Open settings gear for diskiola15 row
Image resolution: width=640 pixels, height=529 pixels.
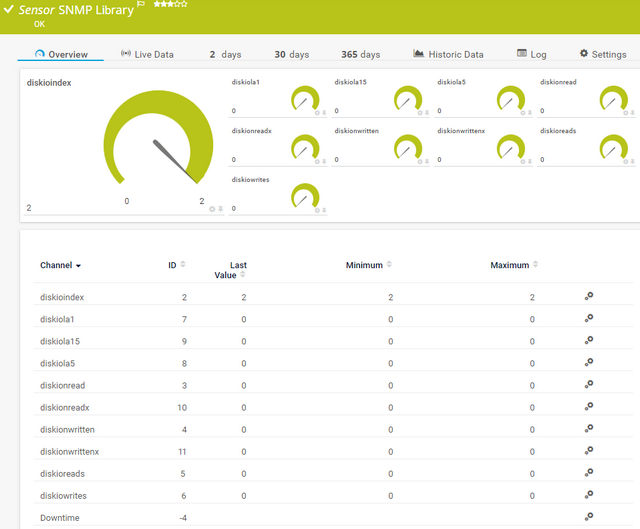(589, 341)
